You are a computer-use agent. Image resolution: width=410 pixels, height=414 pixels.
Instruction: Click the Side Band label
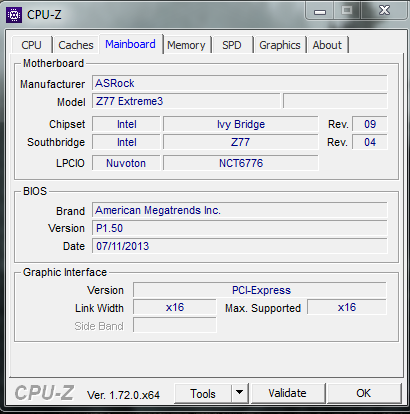[x=99, y=326]
